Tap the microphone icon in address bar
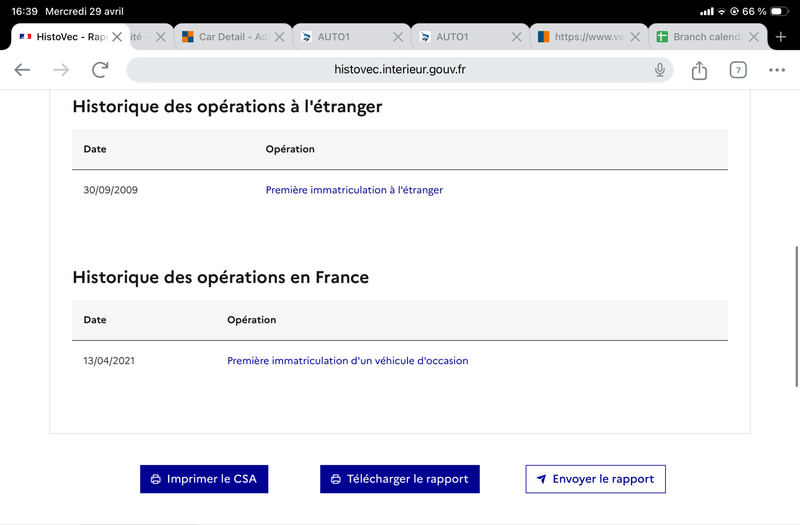The image size is (800, 525). (660, 70)
